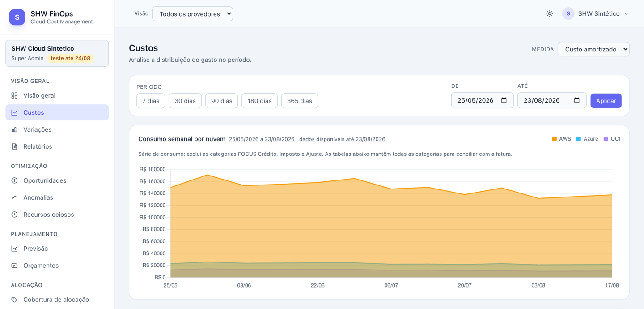Open calendar picker in the Até date field
Screen dimensions: 644x309
[x=577, y=100]
